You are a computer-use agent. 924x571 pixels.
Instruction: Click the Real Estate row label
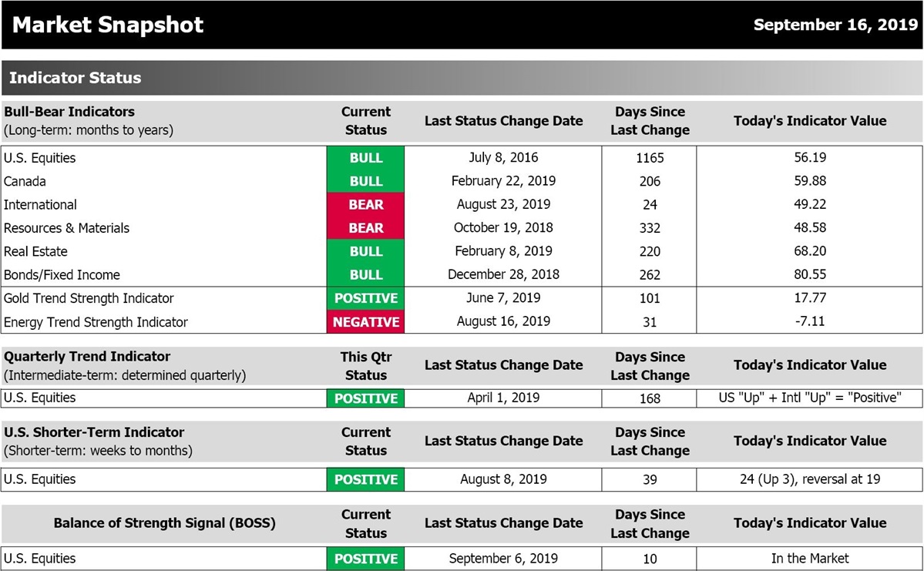tap(35, 251)
